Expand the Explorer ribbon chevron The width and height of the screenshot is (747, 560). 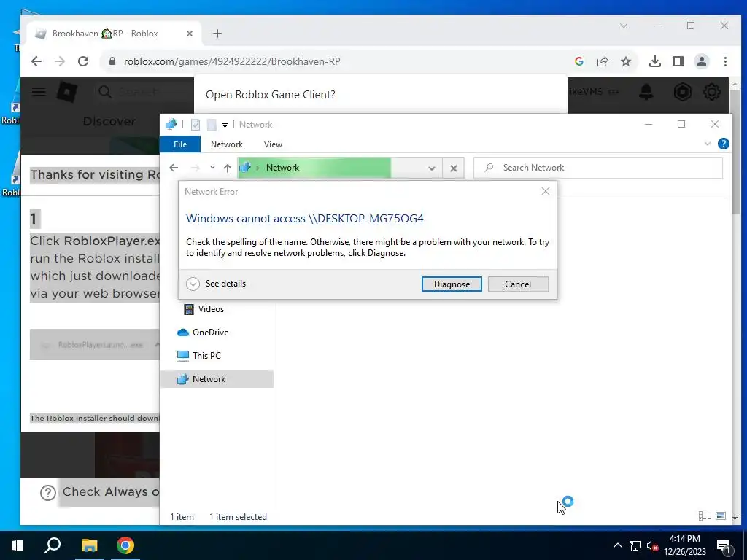pos(708,144)
